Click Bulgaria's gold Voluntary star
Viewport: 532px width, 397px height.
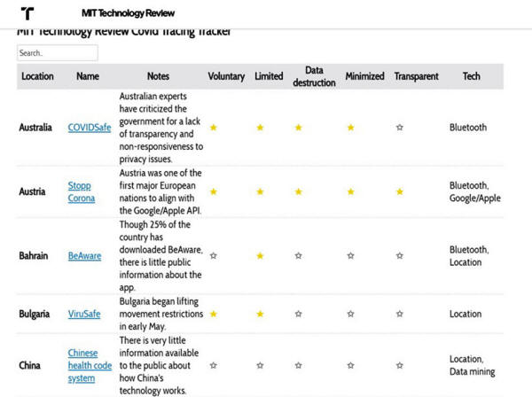[x=214, y=314]
